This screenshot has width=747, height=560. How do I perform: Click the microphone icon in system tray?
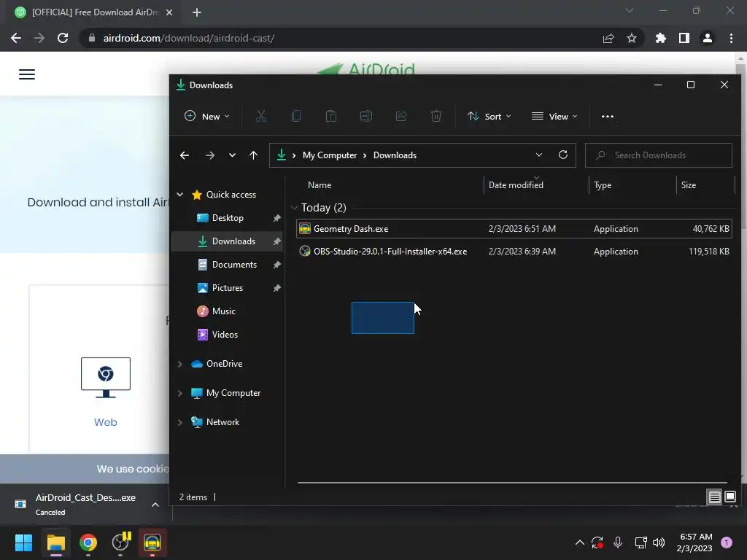click(x=618, y=542)
